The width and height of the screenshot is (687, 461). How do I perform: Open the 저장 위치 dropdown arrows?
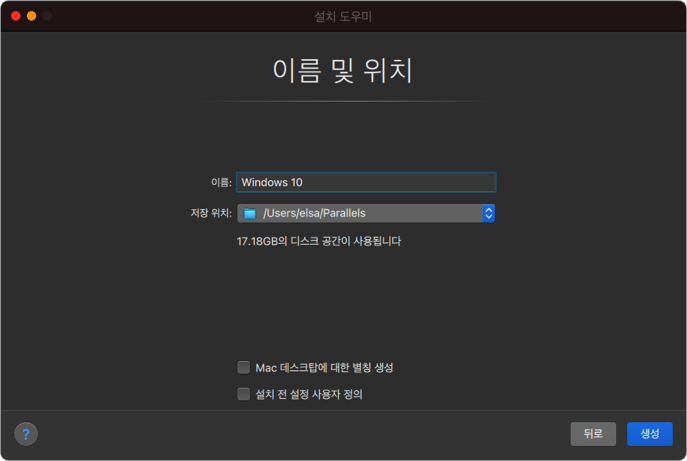click(489, 213)
